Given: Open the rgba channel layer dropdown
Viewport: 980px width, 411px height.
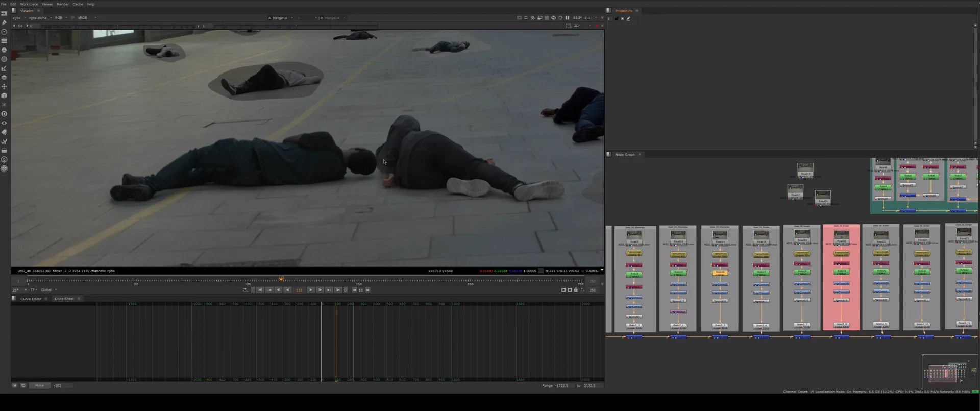Looking at the screenshot, I should coord(19,18).
